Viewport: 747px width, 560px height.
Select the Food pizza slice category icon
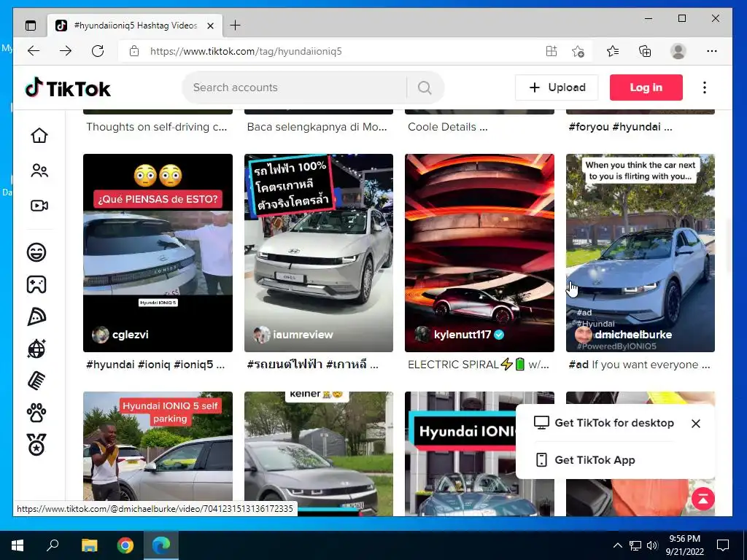pyautogui.click(x=36, y=316)
